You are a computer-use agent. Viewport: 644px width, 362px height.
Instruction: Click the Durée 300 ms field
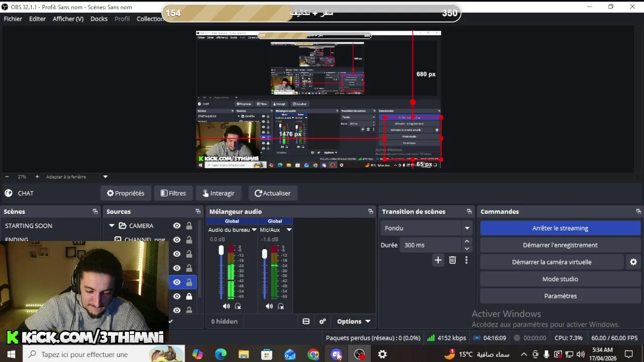(x=432, y=245)
